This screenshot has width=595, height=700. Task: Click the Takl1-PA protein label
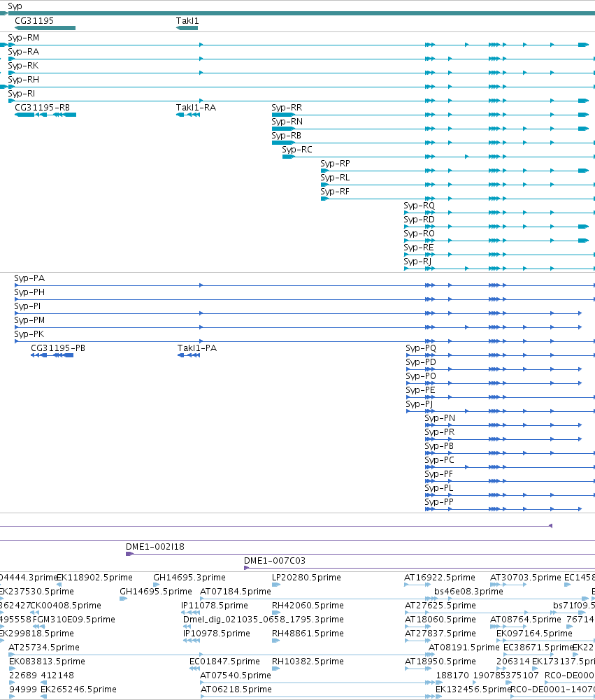(x=197, y=348)
